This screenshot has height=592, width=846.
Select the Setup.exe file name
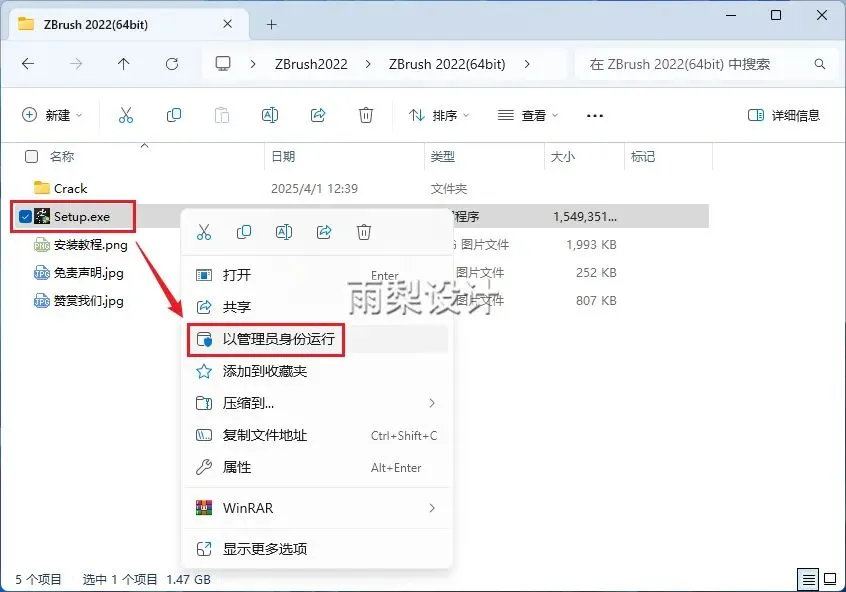(x=82, y=216)
